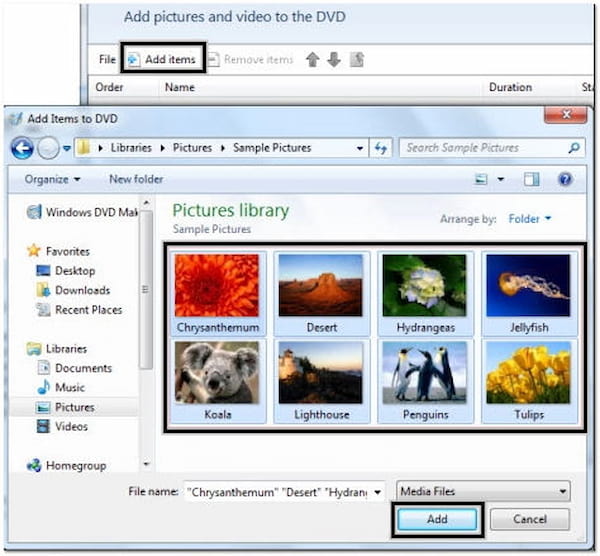Expand the Arrange by Folder dropdown

[530, 218]
